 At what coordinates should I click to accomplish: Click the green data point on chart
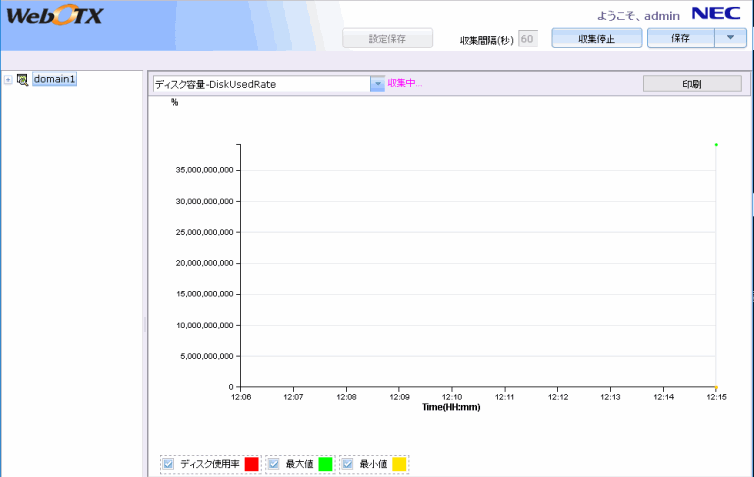716,145
